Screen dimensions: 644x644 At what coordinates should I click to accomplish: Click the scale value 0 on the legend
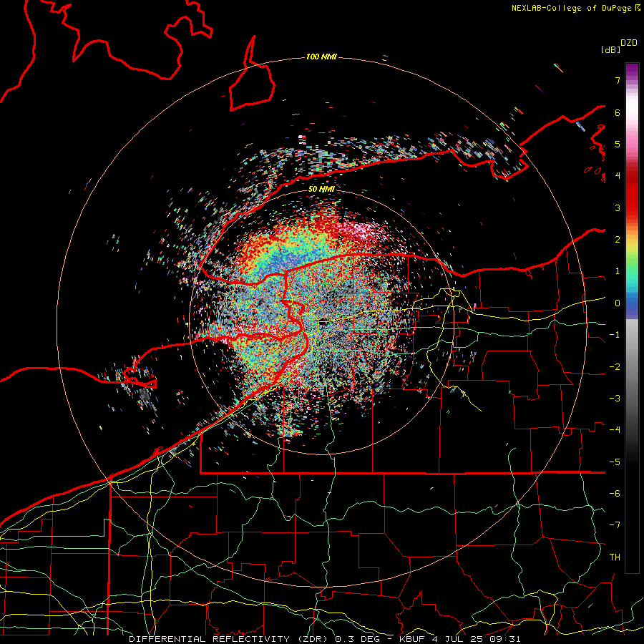[x=618, y=303]
